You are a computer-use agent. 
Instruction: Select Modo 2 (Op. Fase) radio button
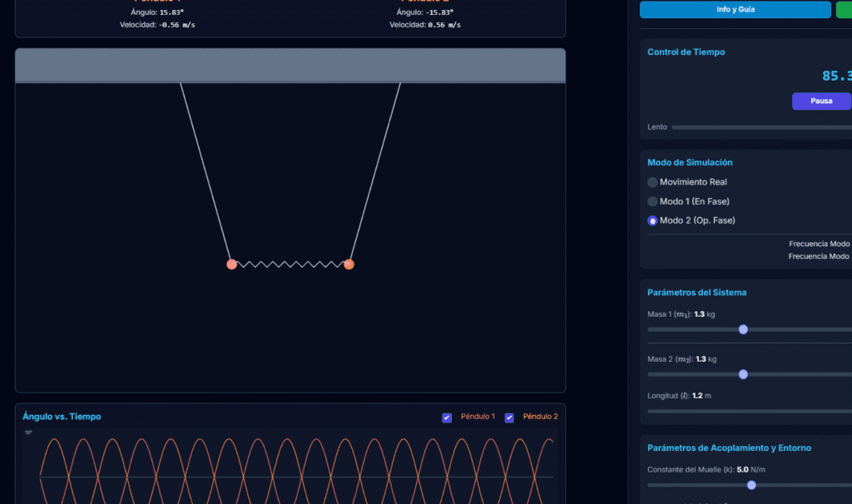tap(653, 220)
